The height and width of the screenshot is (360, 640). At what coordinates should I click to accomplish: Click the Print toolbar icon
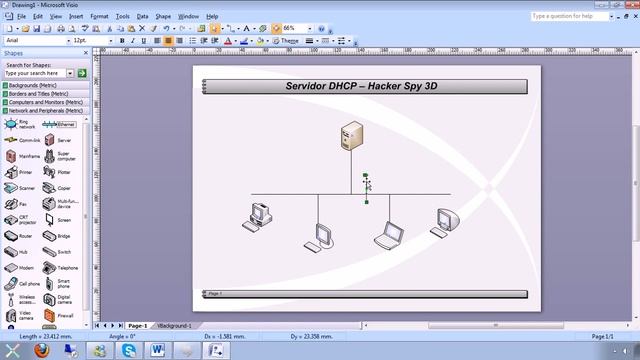61,29
